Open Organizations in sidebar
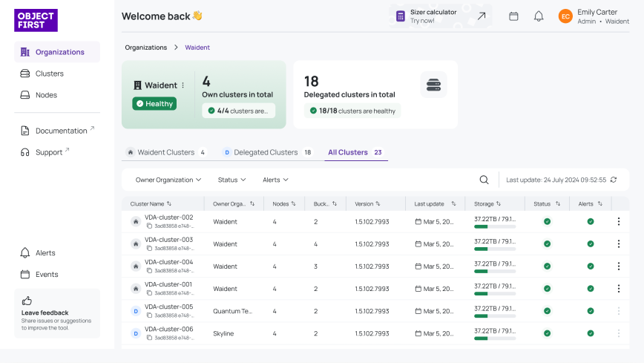 57,52
